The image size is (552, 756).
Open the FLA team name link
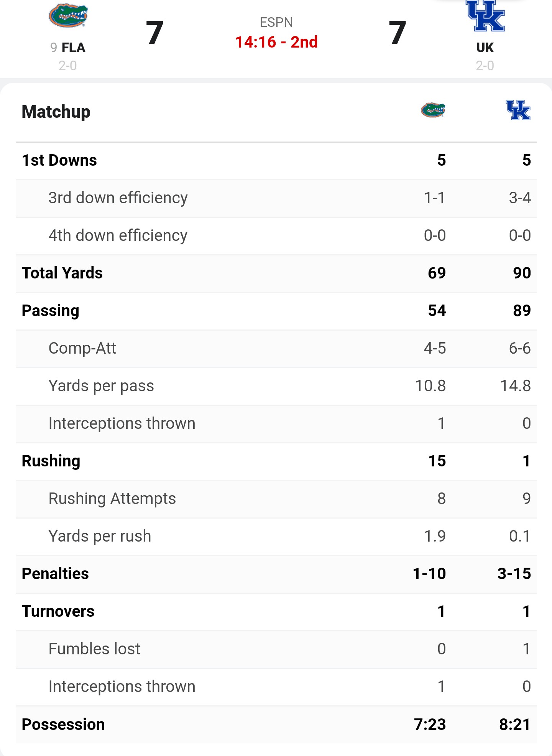coord(73,48)
